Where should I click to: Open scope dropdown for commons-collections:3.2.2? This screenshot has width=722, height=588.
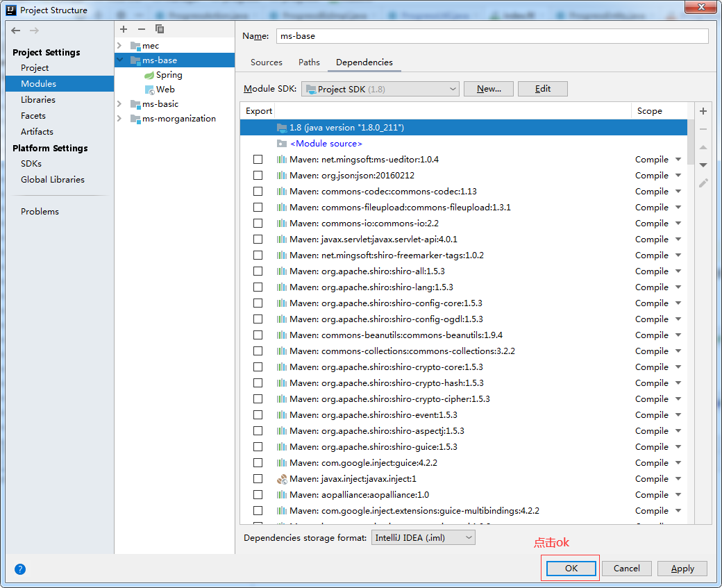678,351
